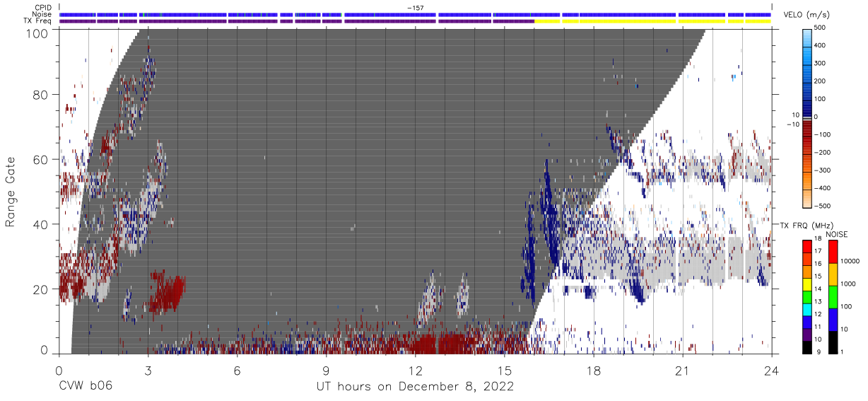This screenshot has width=868, height=401.
Task: Click the green 100 noise swatch
Action: 833,297
